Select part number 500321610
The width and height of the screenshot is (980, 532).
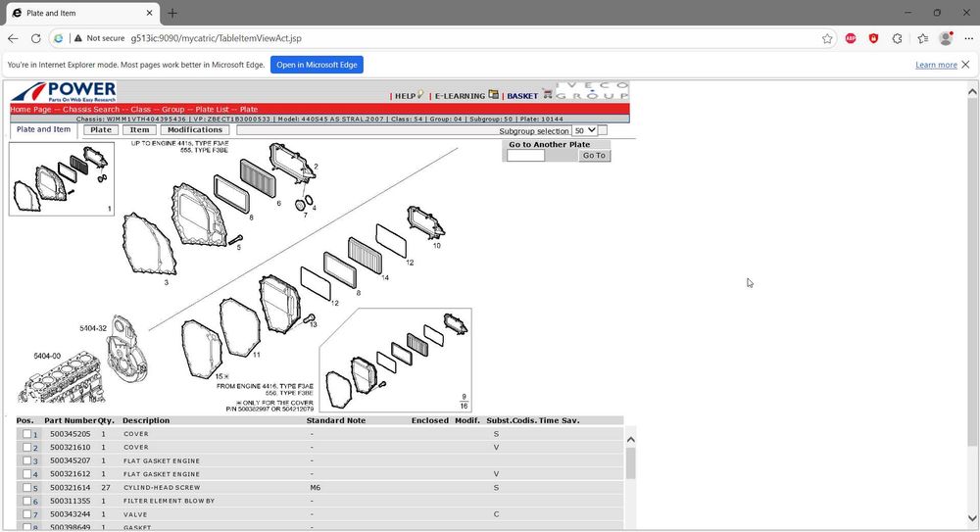[x=70, y=447]
